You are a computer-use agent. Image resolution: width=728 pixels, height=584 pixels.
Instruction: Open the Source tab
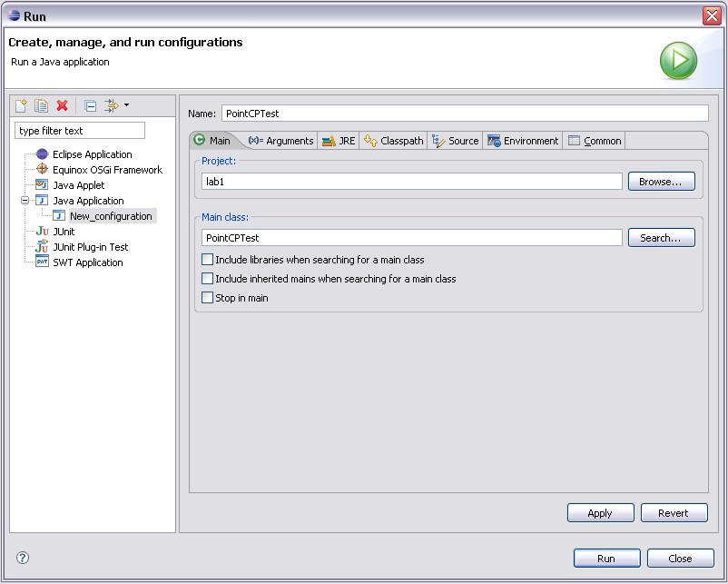click(456, 141)
